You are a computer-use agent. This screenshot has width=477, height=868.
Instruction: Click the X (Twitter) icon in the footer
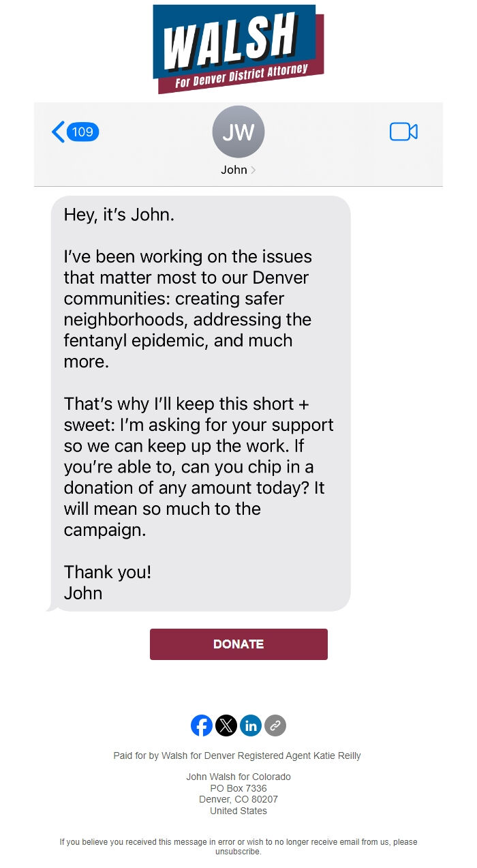pyautogui.click(x=226, y=725)
